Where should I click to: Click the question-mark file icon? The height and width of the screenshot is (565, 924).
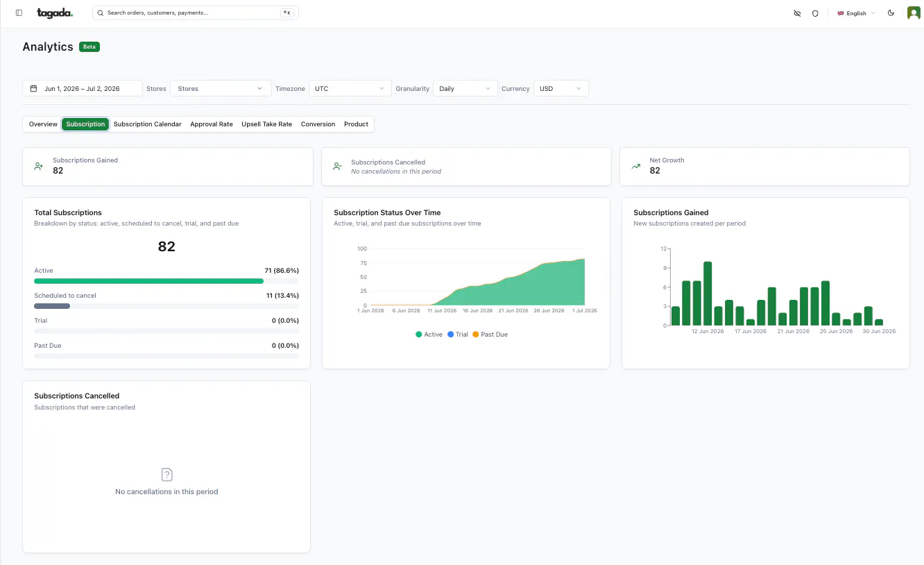166,475
